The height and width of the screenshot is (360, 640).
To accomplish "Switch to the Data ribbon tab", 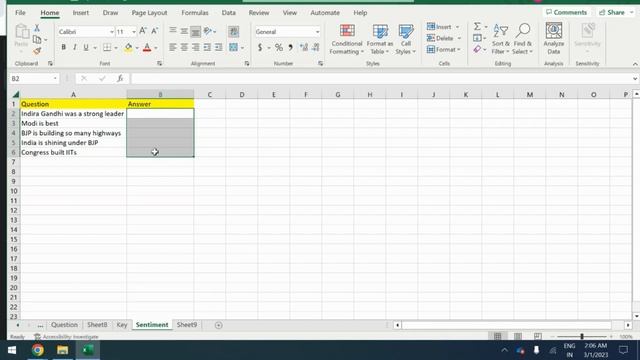I will [x=229, y=13].
